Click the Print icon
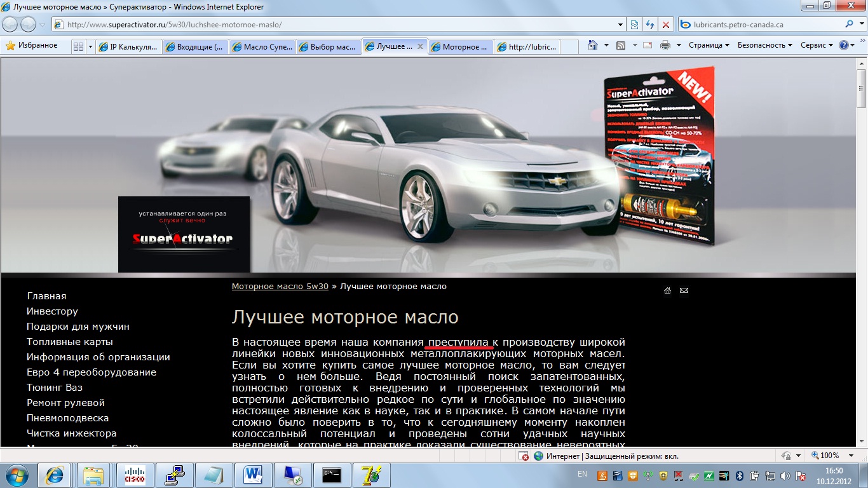This screenshot has width=868, height=488. [665, 46]
